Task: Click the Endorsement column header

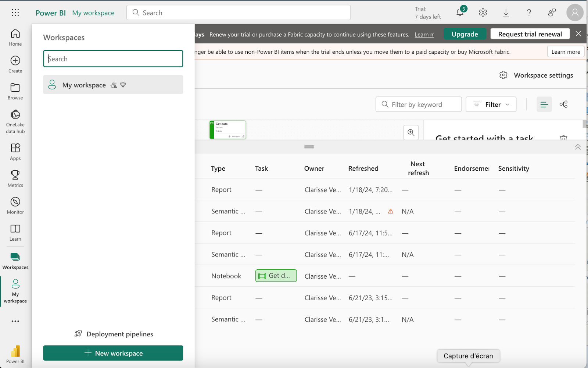Action: click(472, 169)
